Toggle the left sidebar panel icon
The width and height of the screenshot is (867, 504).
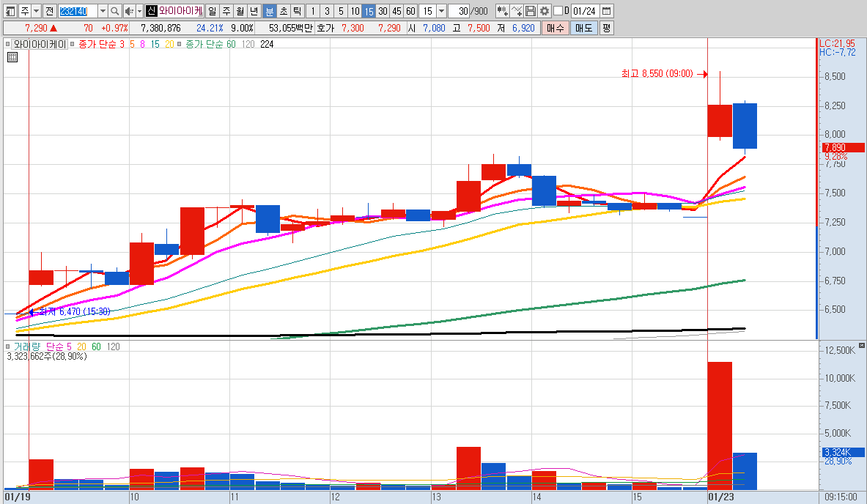coord(10,11)
